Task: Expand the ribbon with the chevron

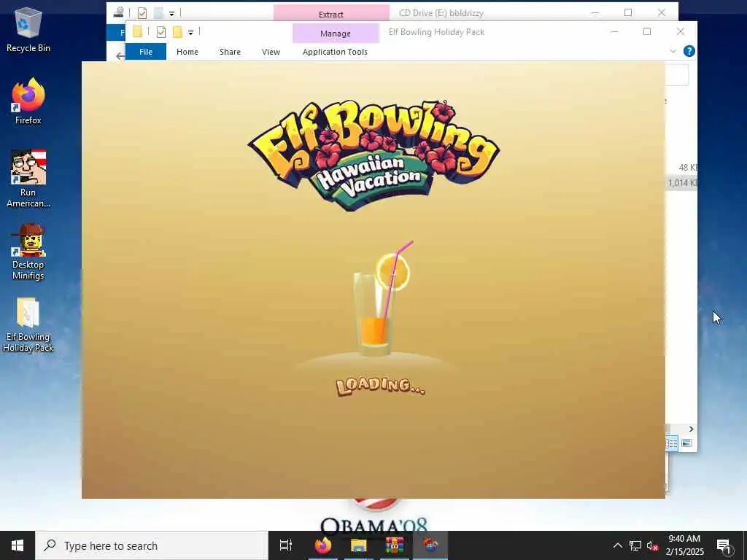Action: 673,51
